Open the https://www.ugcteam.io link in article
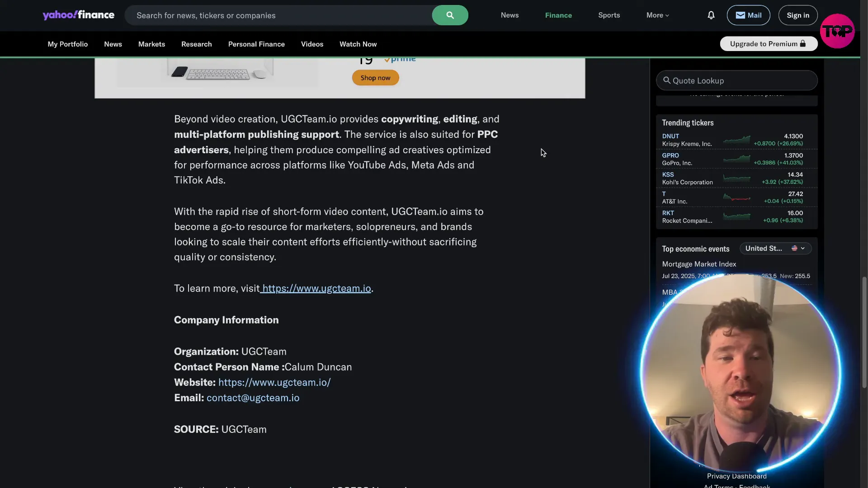The image size is (868, 488). [316, 288]
